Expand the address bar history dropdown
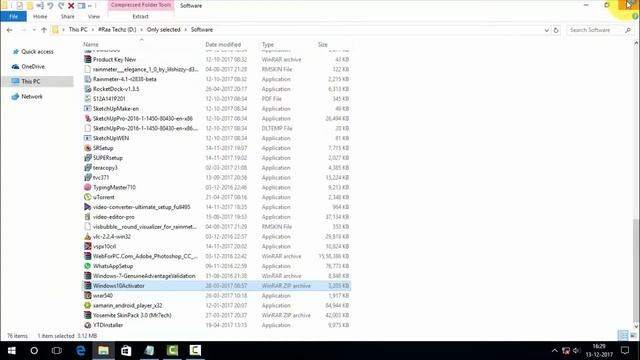 click(x=547, y=30)
